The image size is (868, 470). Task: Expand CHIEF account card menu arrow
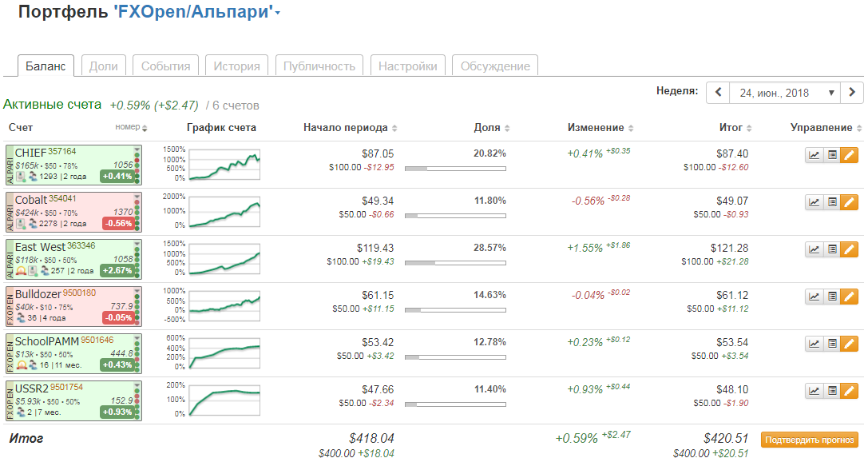click(137, 149)
